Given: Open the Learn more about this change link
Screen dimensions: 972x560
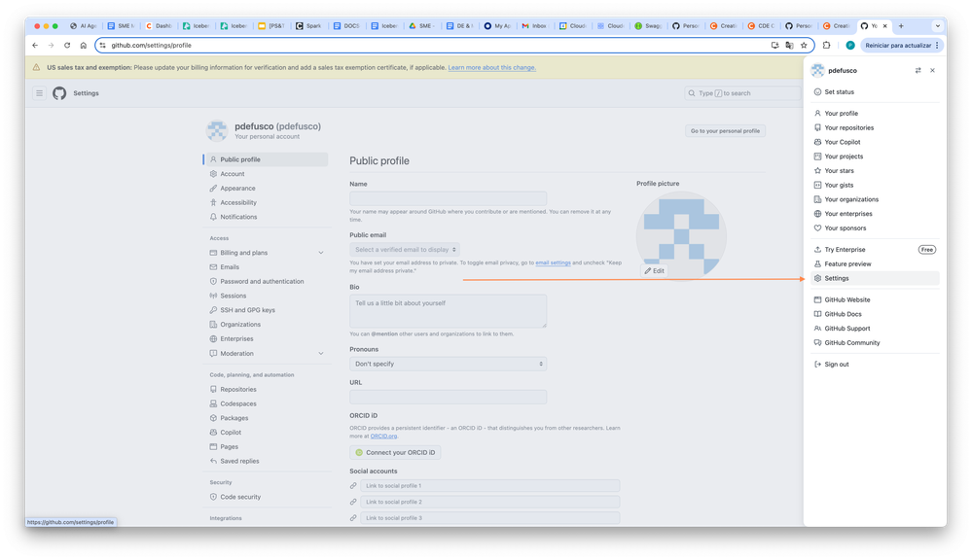Looking at the screenshot, I should click(x=491, y=67).
